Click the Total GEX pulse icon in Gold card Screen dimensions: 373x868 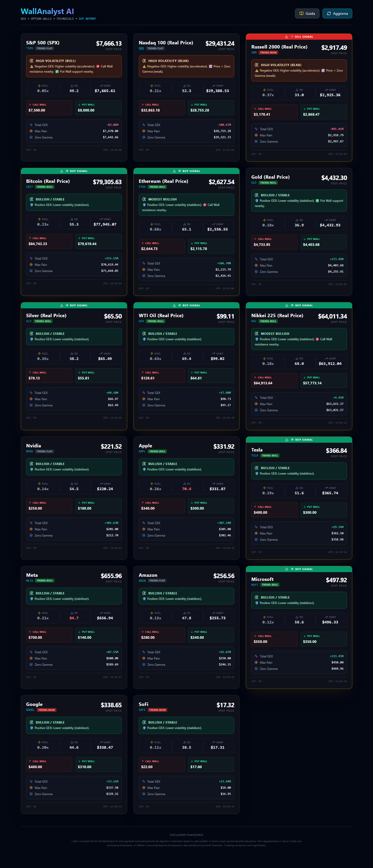click(256, 259)
